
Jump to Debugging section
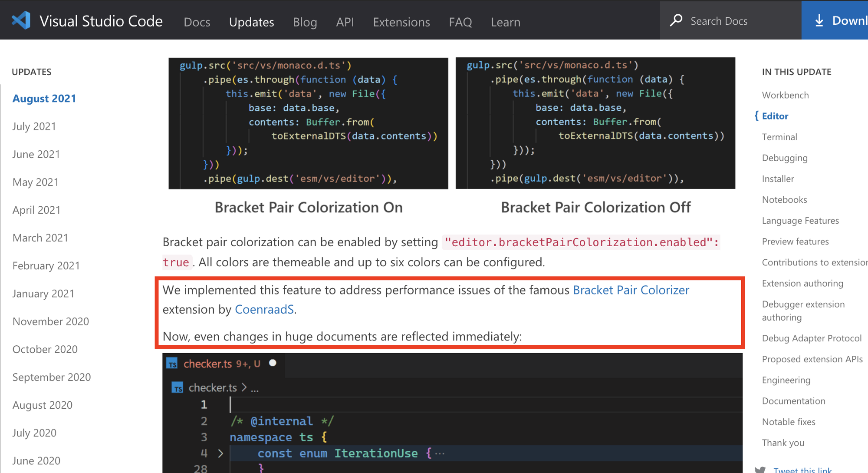tap(785, 158)
